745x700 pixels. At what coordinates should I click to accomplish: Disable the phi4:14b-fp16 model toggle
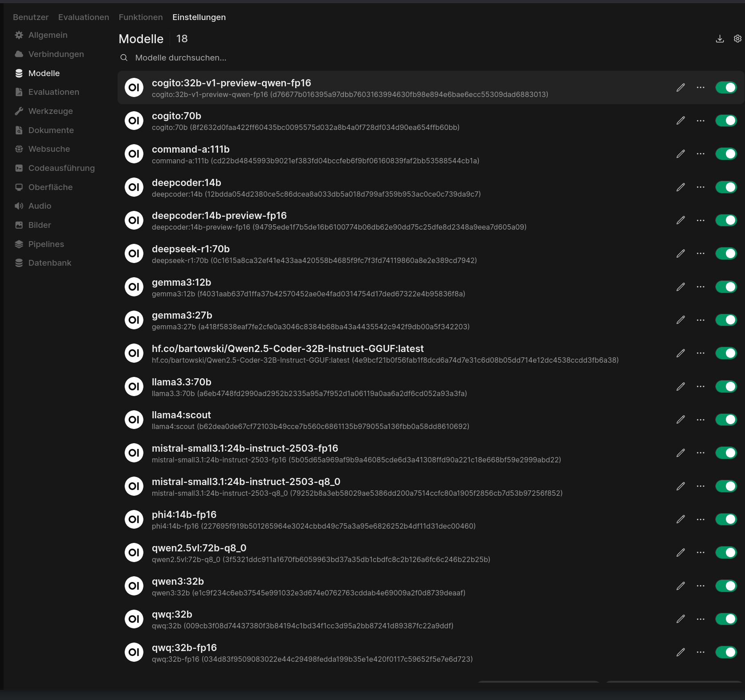[x=726, y=519]
